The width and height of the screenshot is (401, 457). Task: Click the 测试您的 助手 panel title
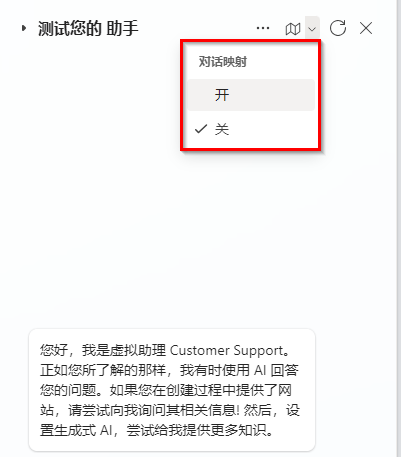[88, 28]
